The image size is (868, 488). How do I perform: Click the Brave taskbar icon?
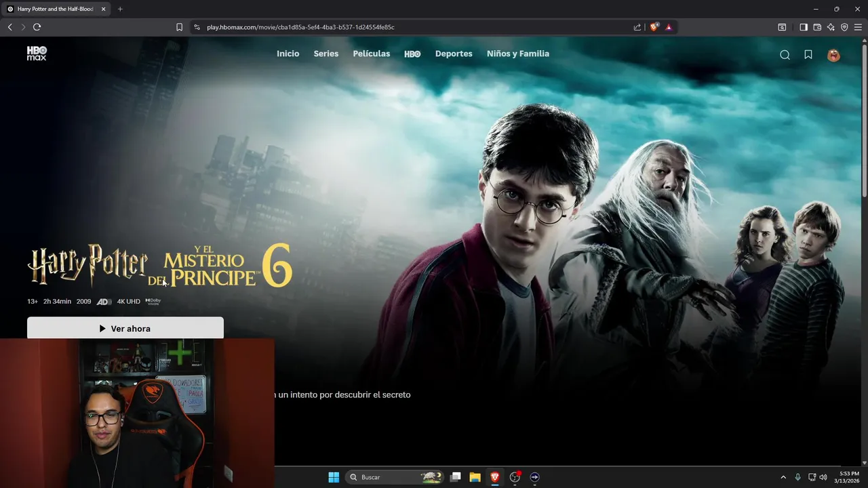click(495, 477)
